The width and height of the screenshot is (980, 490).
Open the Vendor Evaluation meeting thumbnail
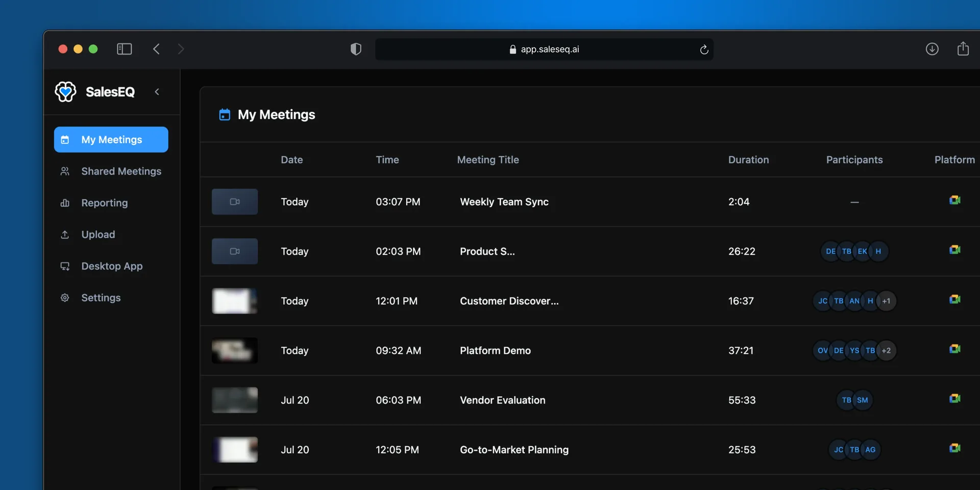[x=235, y=400]
